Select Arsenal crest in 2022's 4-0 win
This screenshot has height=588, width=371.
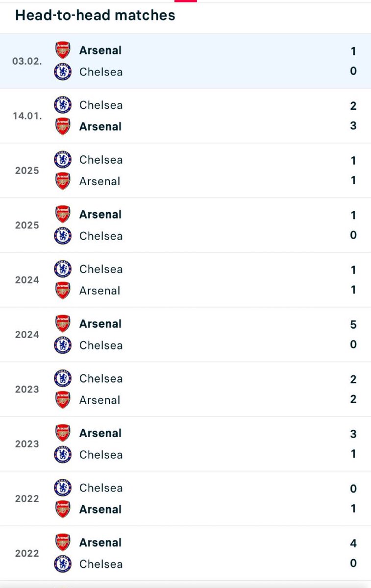(63, 542)
